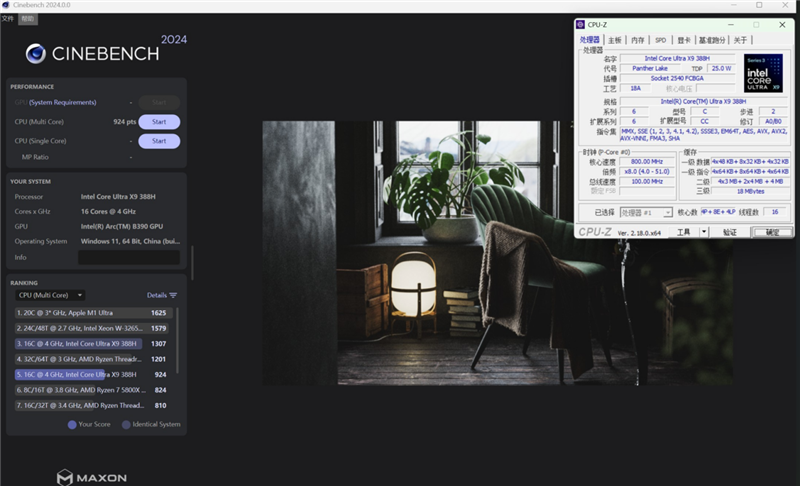800x486 pixels.
Task: Open the 文件 menu in Cinebench
Action: click(x=8, y=19)
